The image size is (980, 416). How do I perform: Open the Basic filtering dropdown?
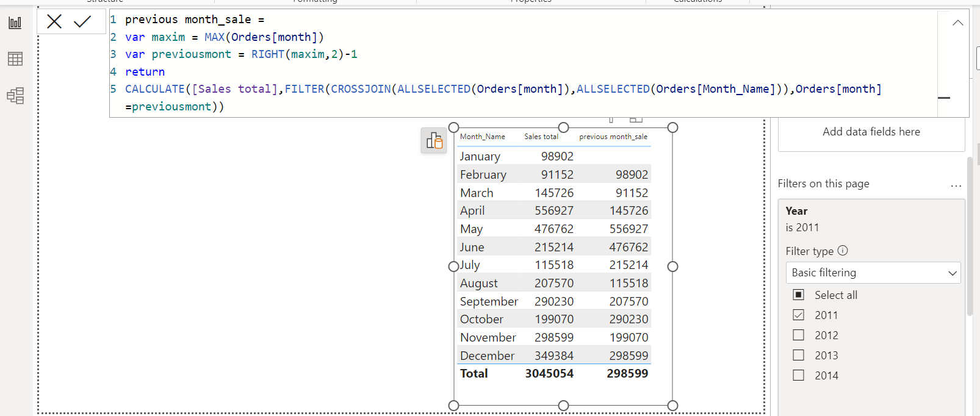[x=873, y=273]
